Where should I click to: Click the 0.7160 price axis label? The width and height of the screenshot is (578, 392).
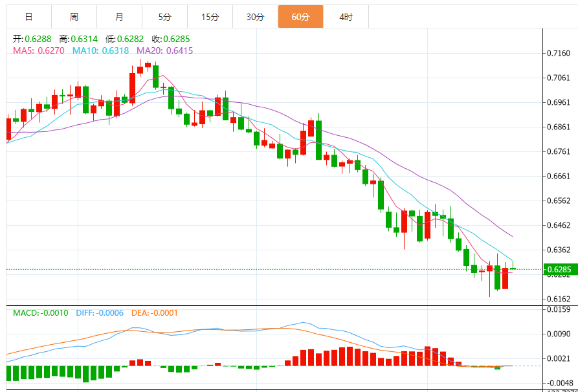coord(559,54)
